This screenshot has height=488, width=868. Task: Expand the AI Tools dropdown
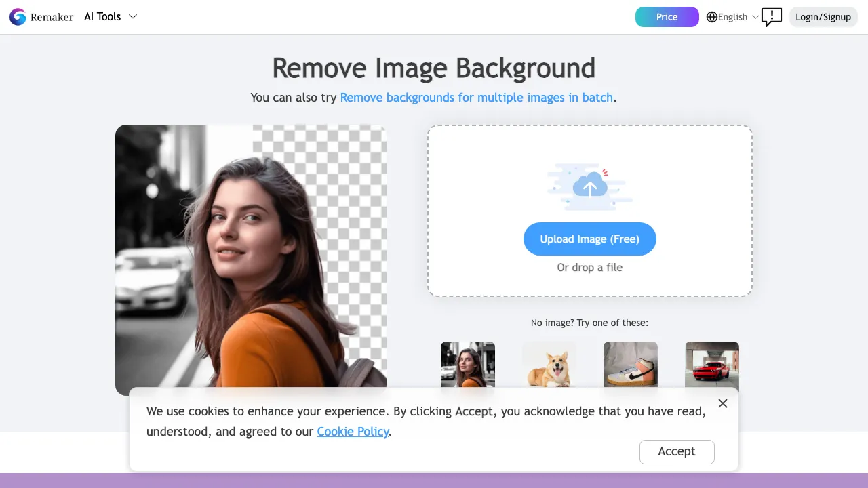pos(133,16)
